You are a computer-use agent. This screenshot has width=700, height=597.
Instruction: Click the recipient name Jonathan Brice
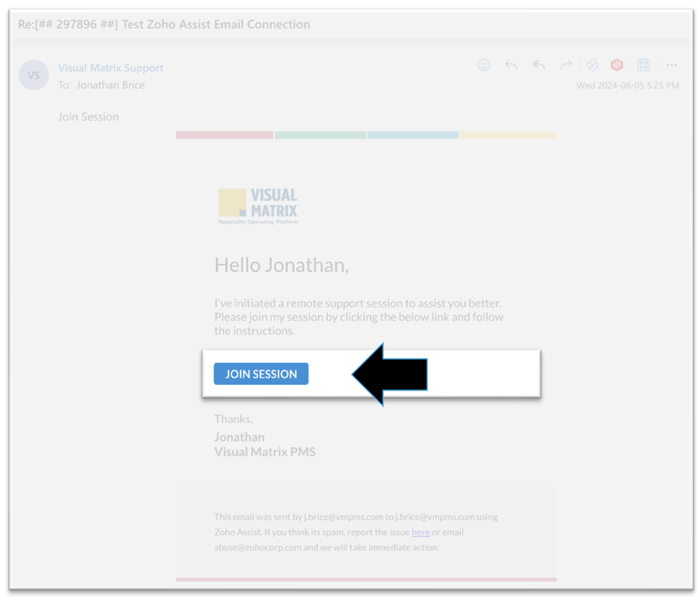(110, 85)
